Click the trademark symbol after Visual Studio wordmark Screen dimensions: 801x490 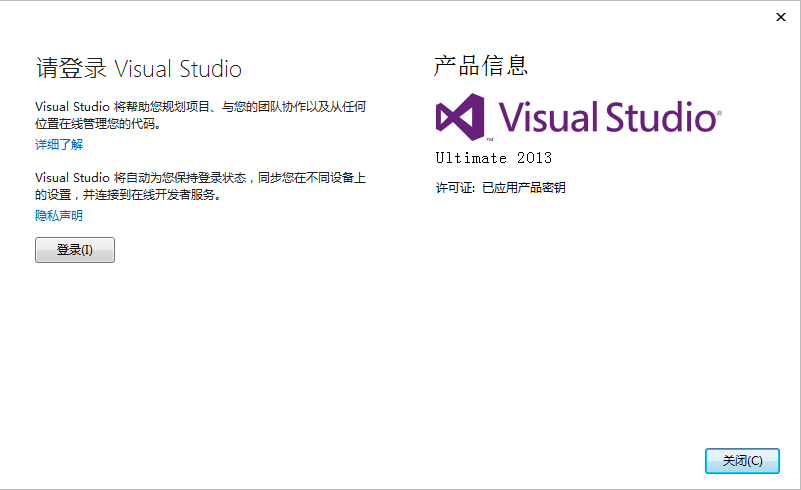pyautogui.click(x=718, y=113)
